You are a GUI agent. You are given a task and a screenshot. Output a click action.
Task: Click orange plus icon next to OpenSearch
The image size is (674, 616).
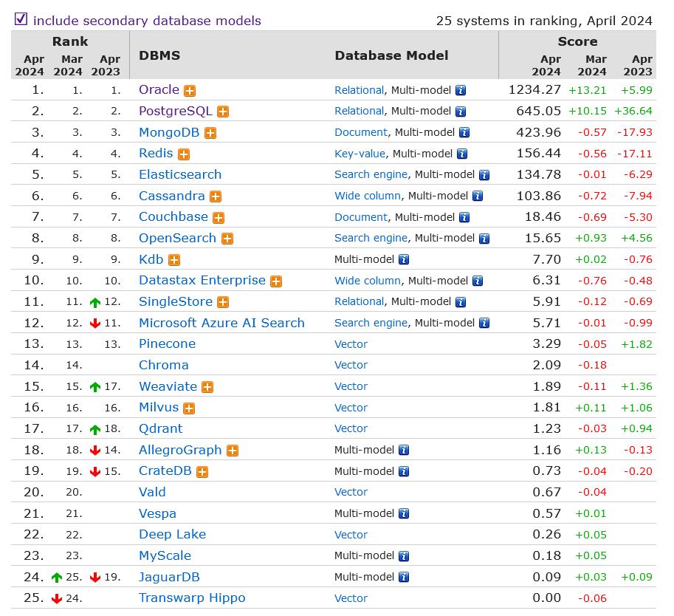(227, 239)
